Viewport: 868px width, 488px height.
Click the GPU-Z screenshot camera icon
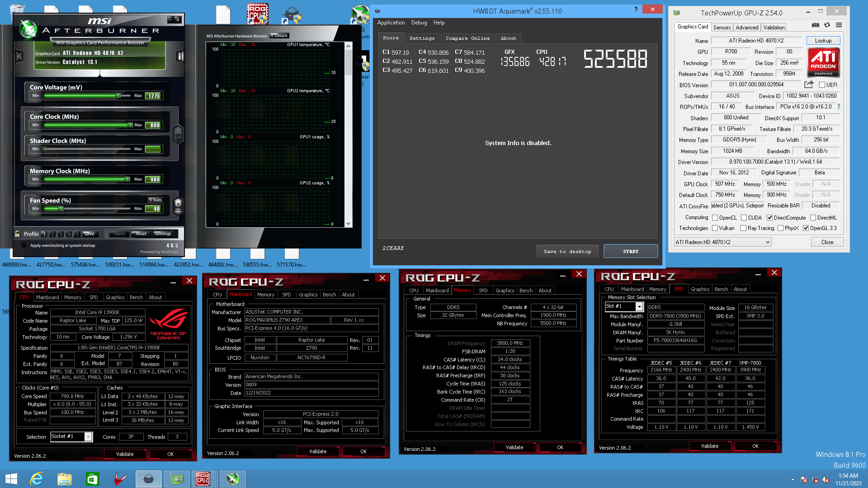815,25
